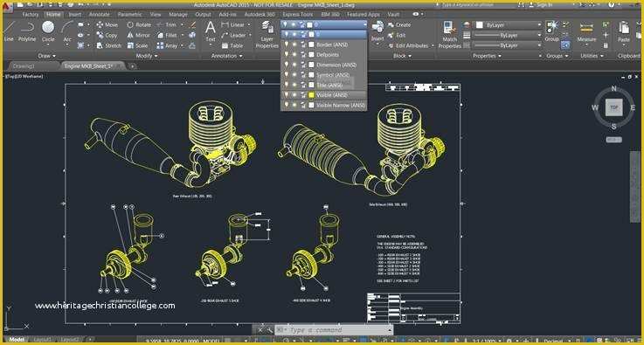Click the Explode tool in Modify panel

(x=192, y=35)
